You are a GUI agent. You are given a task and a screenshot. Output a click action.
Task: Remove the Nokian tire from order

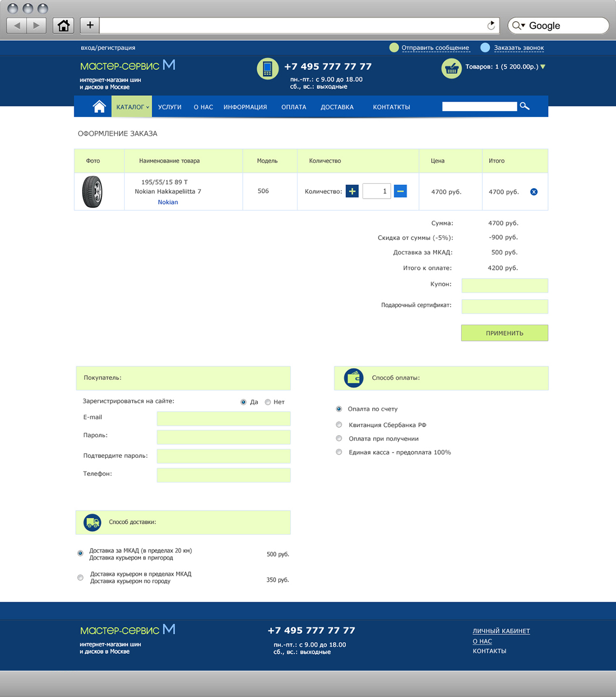coord(534,192)
